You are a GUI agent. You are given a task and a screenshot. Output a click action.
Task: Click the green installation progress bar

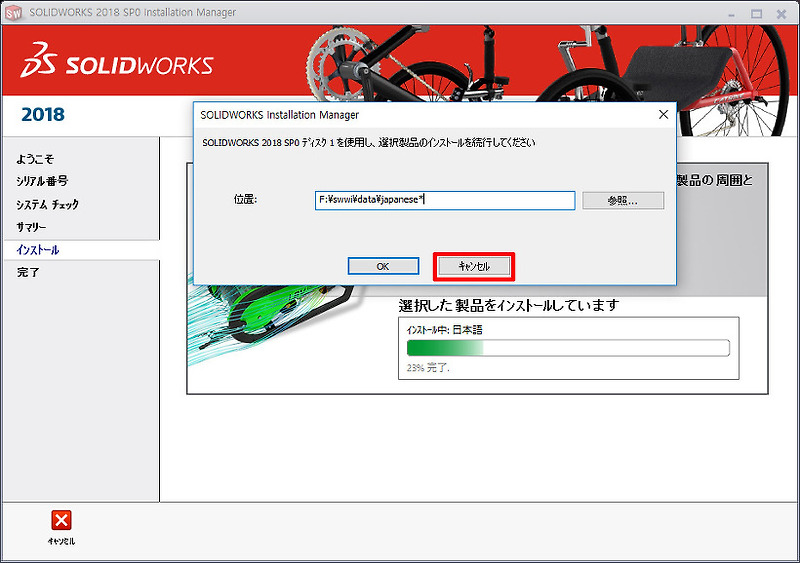click(x=568, y=348)
